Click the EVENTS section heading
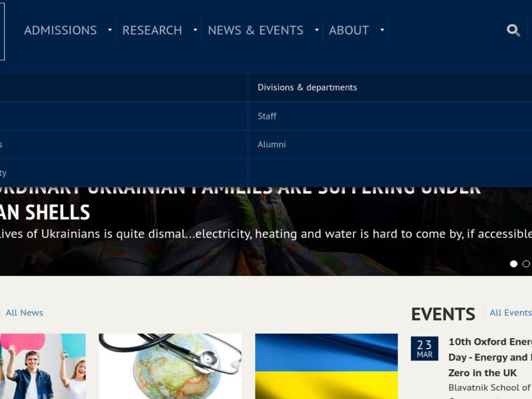 click(443, 314)
